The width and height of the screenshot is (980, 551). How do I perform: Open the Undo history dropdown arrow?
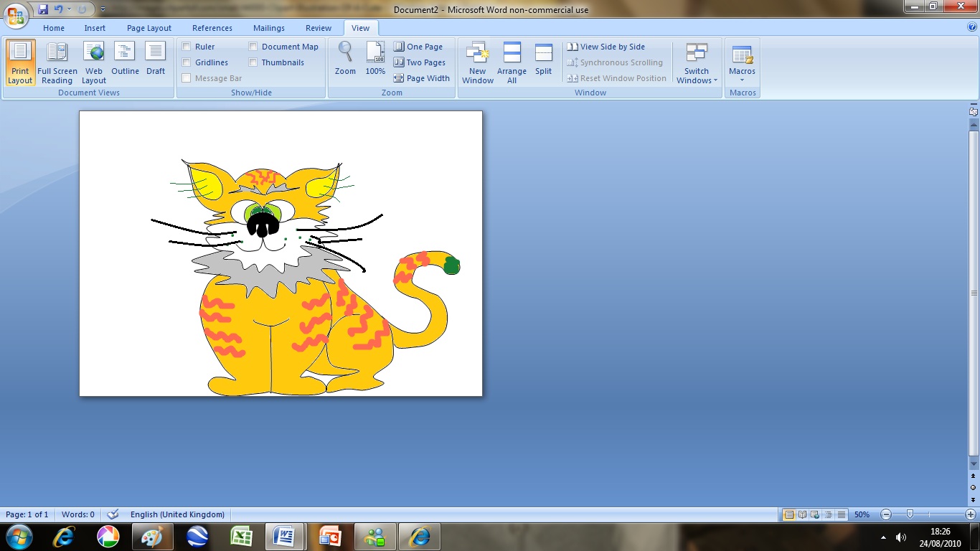[69, 9]
